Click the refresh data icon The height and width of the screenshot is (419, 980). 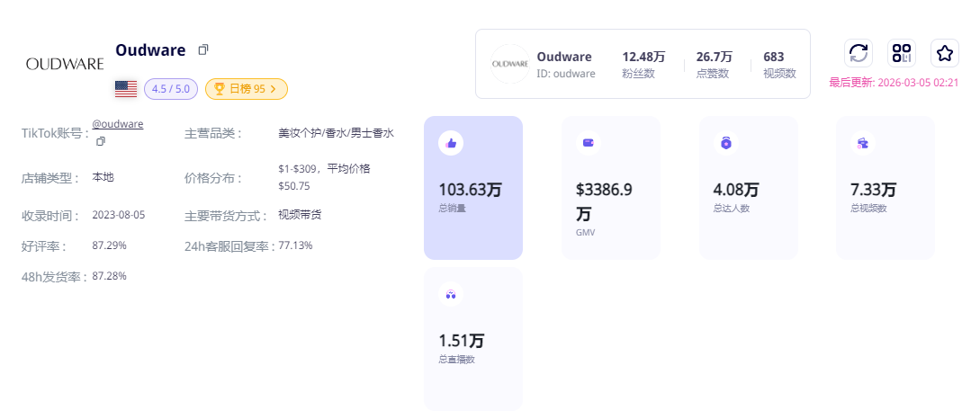pyautogui.click(x=859, y=53)
